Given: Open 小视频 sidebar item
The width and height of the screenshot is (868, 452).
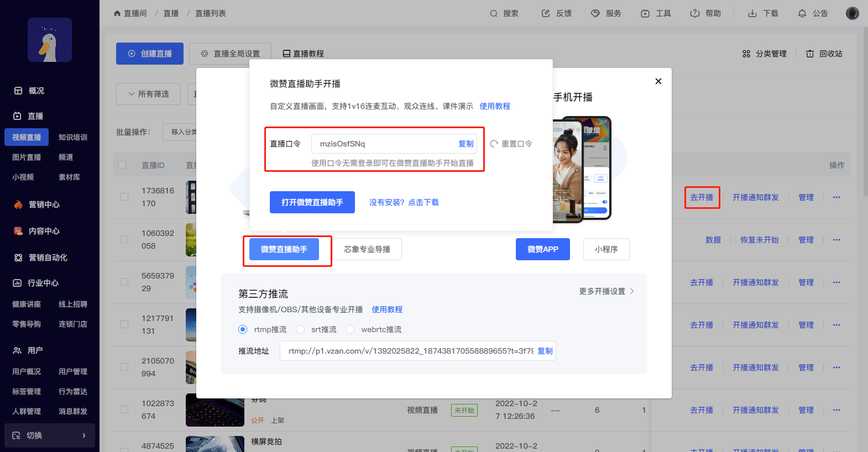Looking at the screenshot, I should 23,177.
